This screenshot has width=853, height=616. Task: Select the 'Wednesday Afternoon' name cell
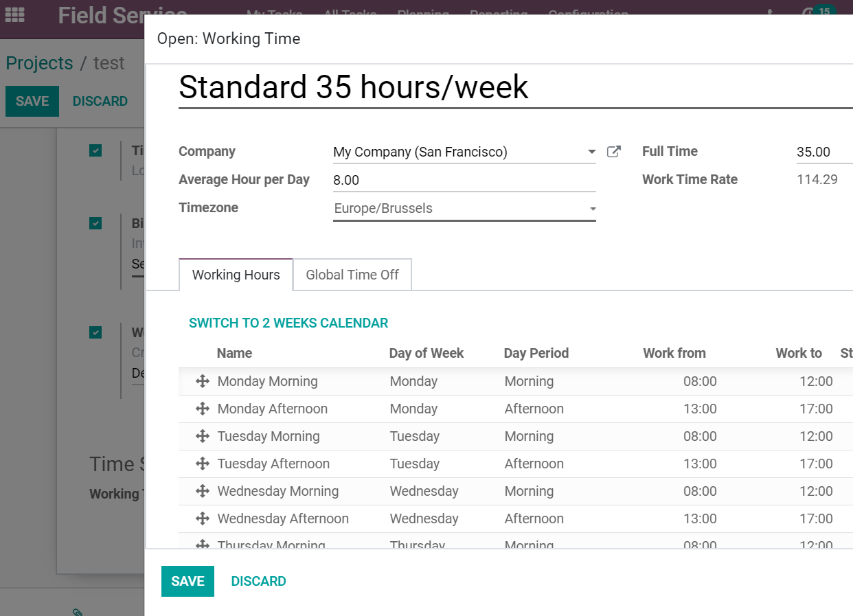[x=283, y=518]
